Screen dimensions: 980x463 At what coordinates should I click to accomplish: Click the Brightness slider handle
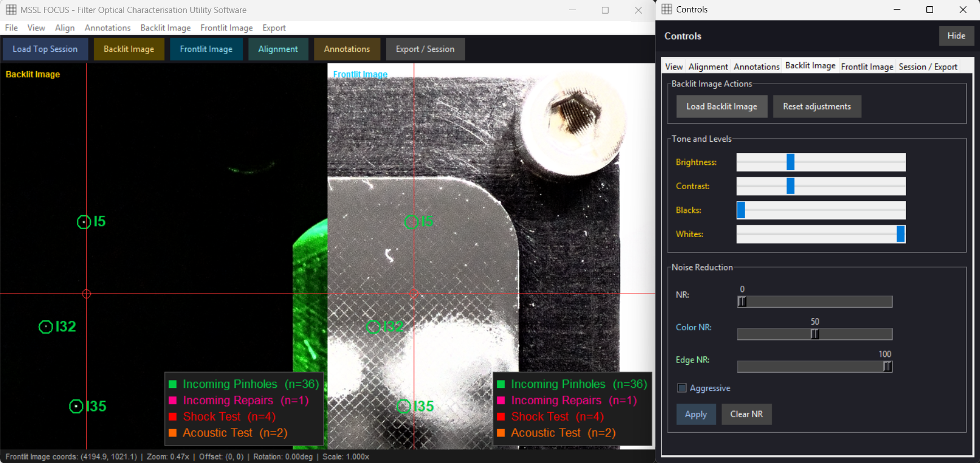tap(790, 162)
